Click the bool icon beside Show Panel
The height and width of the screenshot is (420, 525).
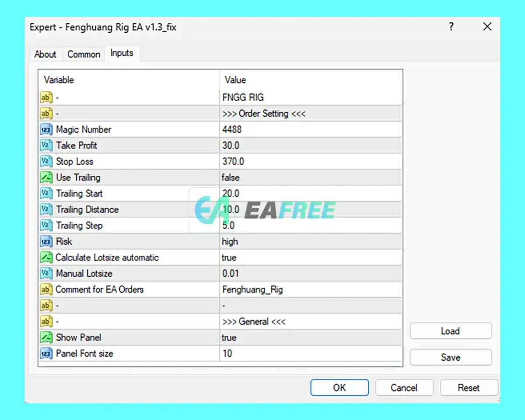coord(46,337)
